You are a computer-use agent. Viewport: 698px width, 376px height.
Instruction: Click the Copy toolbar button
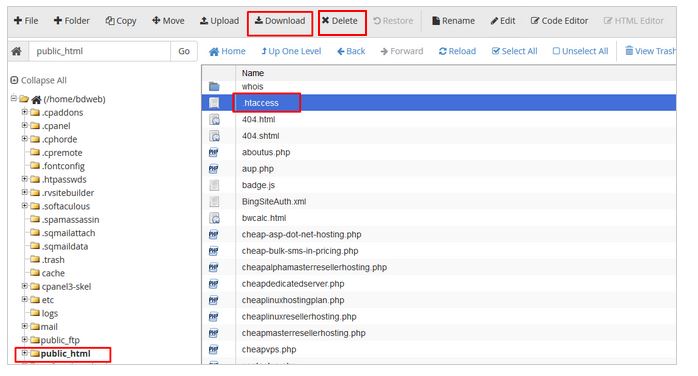click(121, 21)
